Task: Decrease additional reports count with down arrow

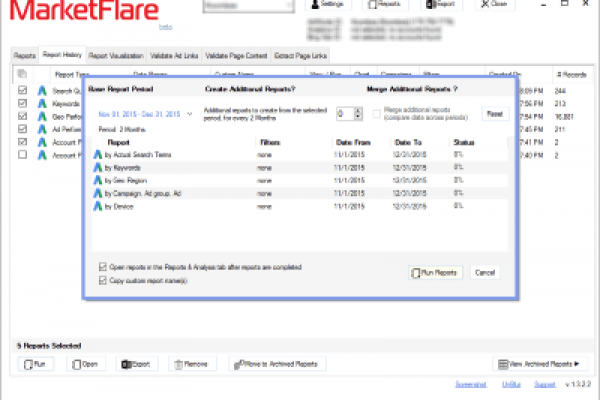Action: [358, 117]
